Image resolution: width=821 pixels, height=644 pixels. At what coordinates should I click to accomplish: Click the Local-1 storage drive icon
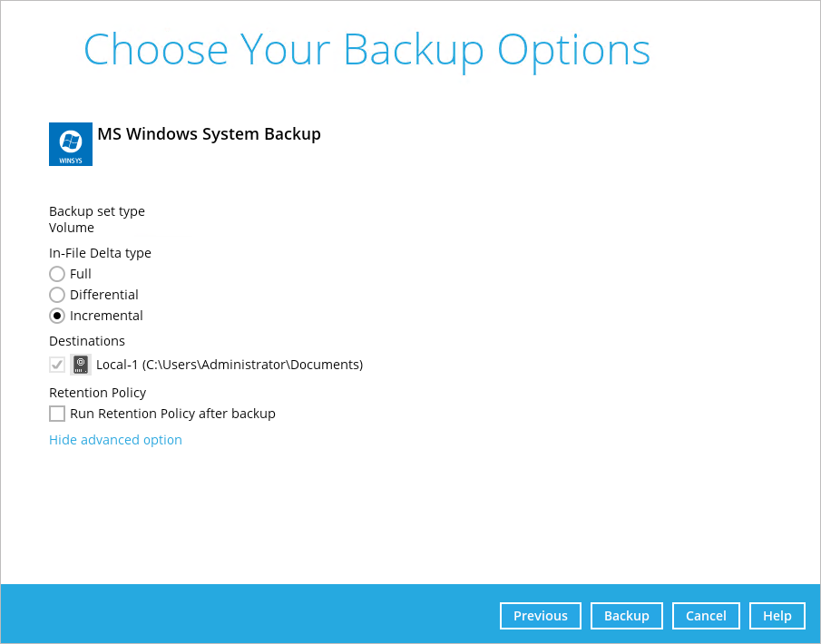[x=80, y=364]
